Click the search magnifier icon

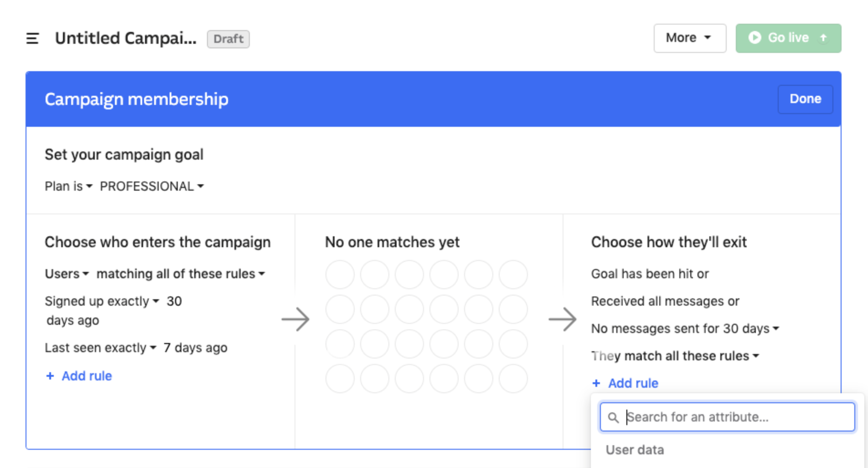coord(613,417)
